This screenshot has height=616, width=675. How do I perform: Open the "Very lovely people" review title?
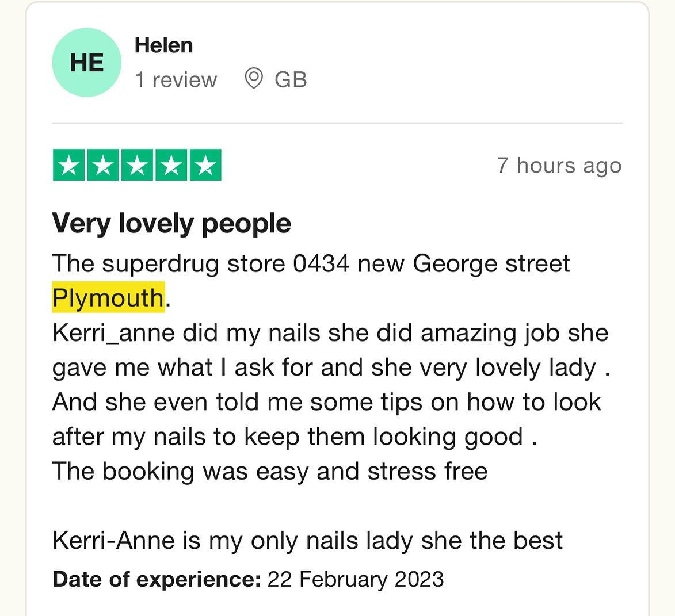(171, 224)
